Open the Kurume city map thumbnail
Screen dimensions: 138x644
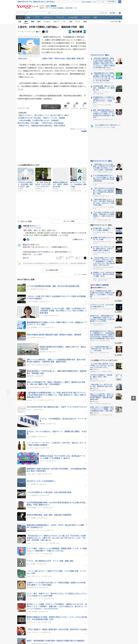29,46
